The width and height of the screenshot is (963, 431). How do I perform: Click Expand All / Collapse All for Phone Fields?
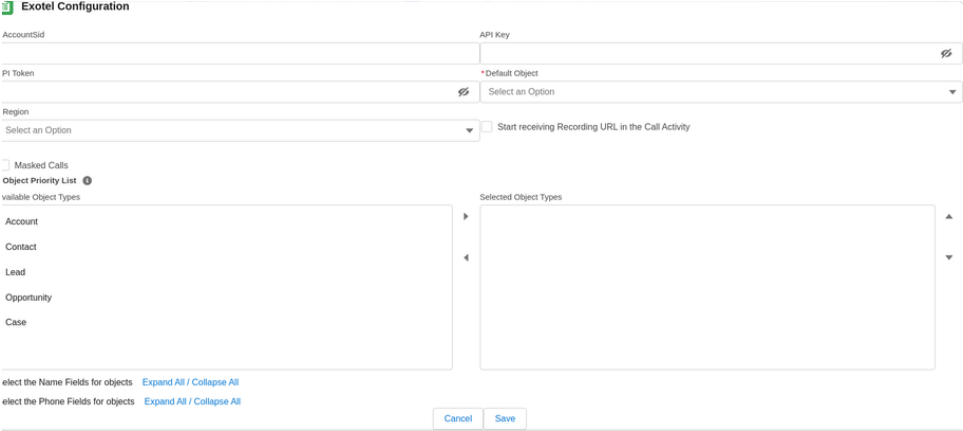coord(192,402)
